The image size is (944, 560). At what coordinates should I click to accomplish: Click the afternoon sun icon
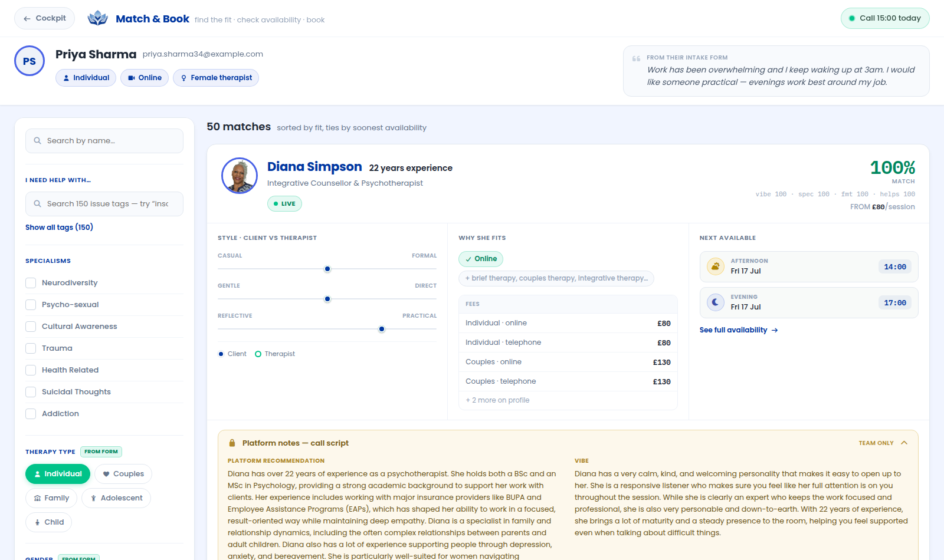716,266
